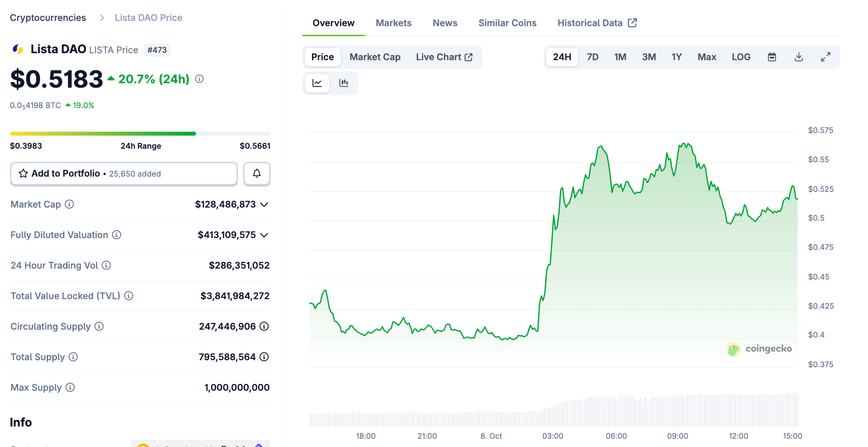Click the 24h Range progress bar

click(140, 133)
